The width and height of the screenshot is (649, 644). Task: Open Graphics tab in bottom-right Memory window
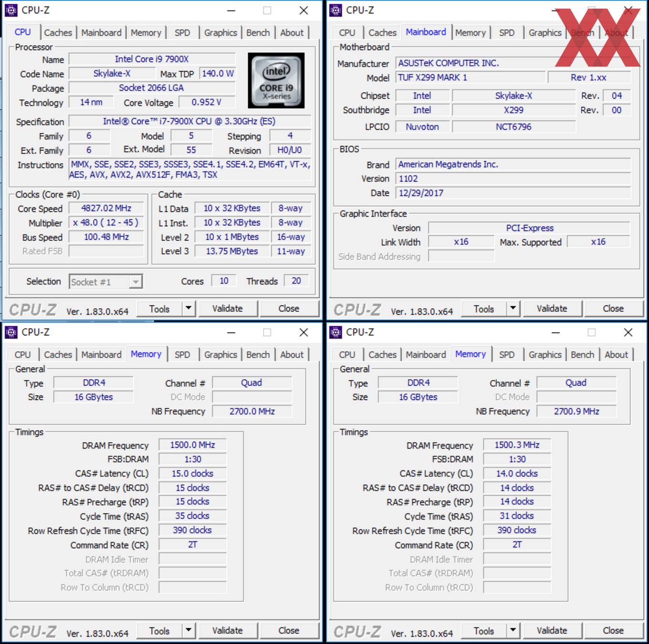(x=545, y=354)
